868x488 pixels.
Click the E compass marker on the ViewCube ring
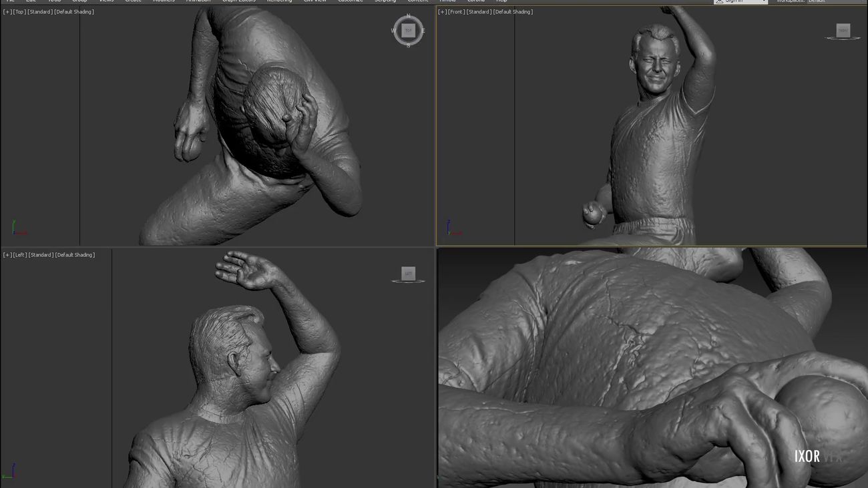click(423, 31)
